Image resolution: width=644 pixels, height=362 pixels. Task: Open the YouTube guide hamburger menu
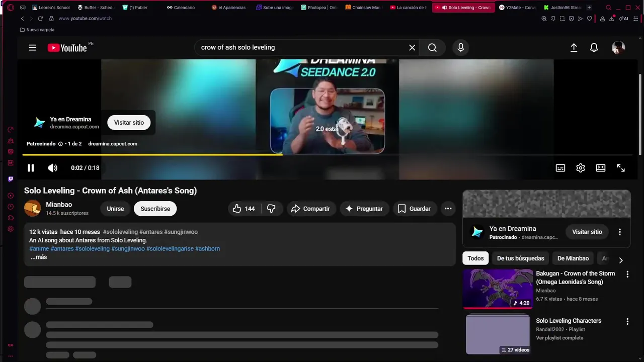[33, 48]
